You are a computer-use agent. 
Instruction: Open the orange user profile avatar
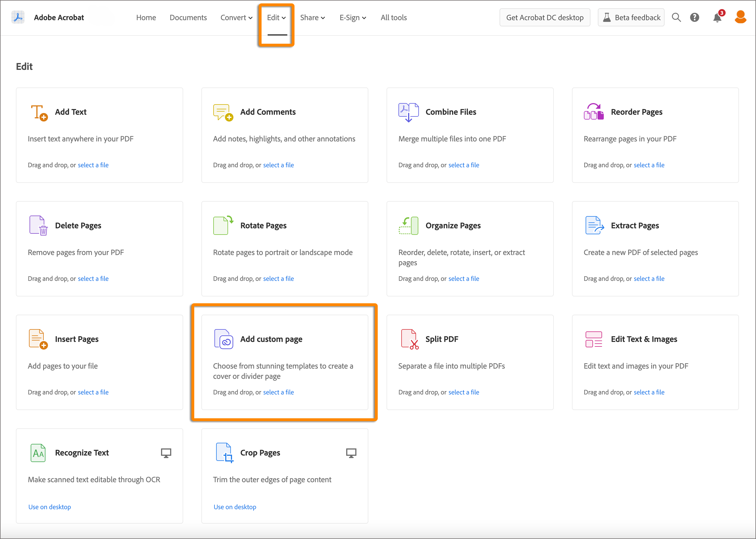click(x=740, y=17)
